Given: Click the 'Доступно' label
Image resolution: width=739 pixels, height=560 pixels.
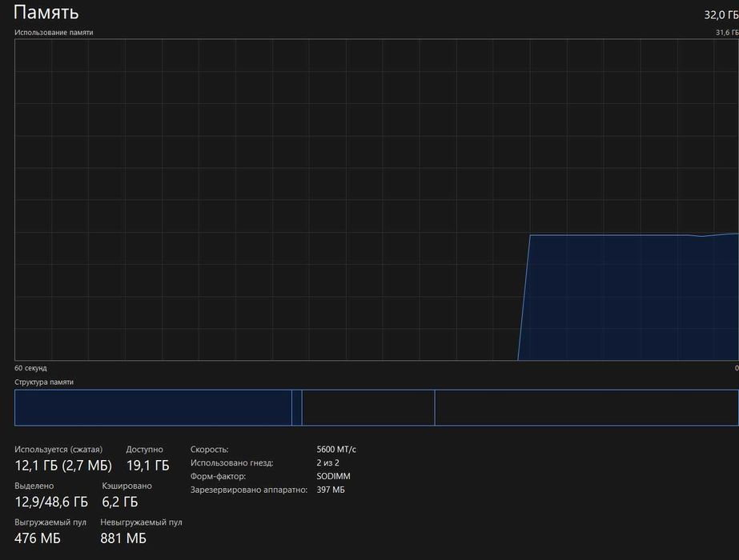Looking at the screenshot, I should [144, 450].
